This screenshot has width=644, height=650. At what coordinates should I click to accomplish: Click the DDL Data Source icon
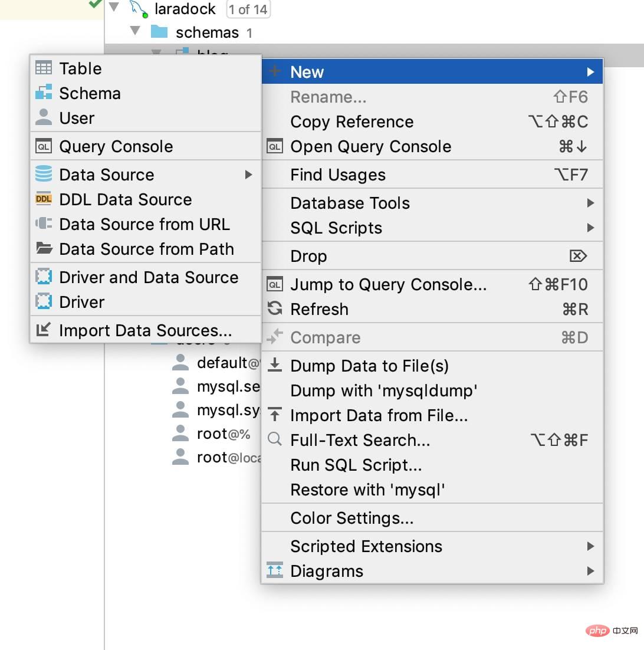[44, 199]
